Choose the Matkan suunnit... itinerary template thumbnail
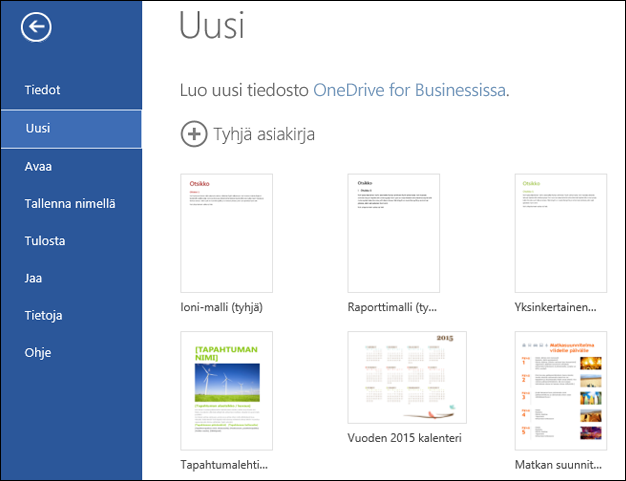Image resolution: width=626 pixels, height=481 pixels. click(561, 390)
